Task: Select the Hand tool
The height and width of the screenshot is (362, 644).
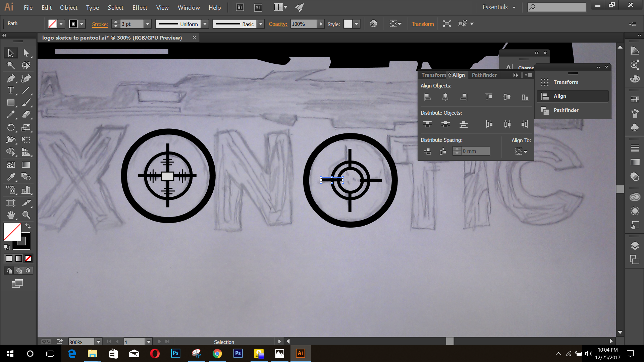Action: (x=11, y=215)
